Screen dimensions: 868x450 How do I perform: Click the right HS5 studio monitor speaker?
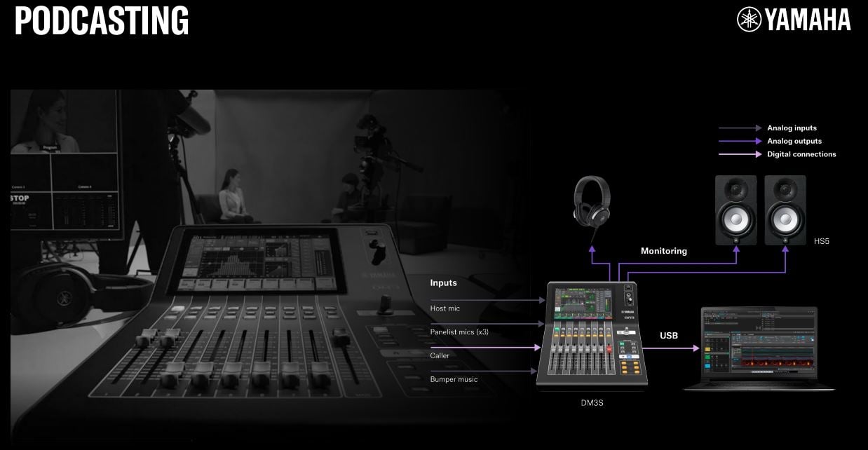[x=785, y=210]
